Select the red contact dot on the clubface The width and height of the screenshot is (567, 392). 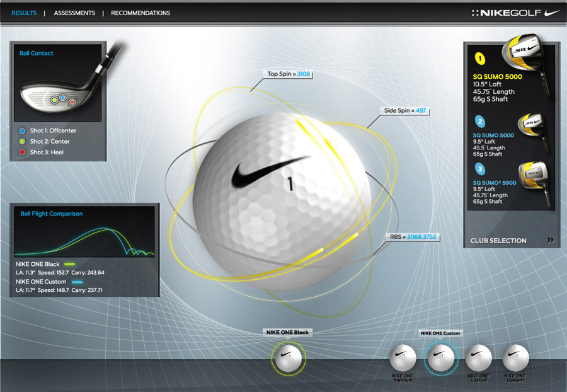point(72,102)
